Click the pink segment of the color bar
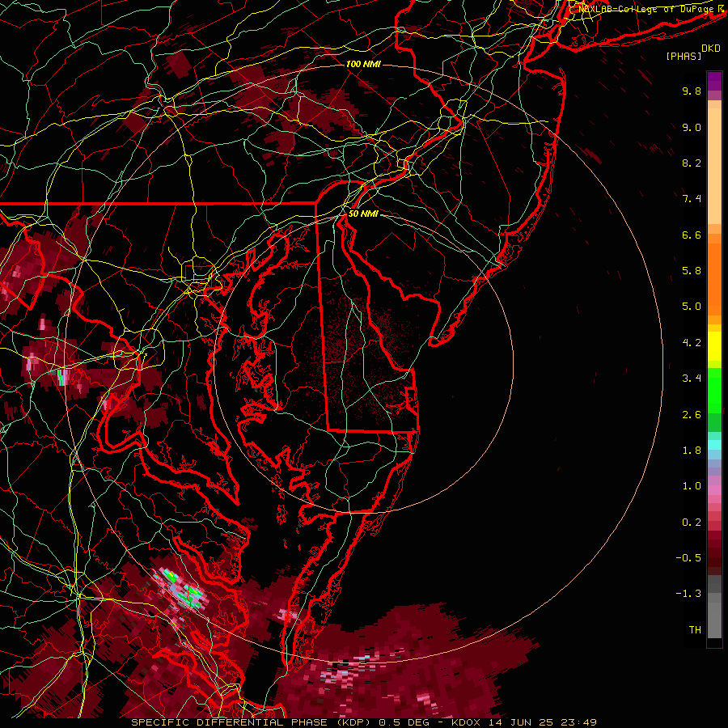Screen dimensions: 728x728 coord(714,490)
